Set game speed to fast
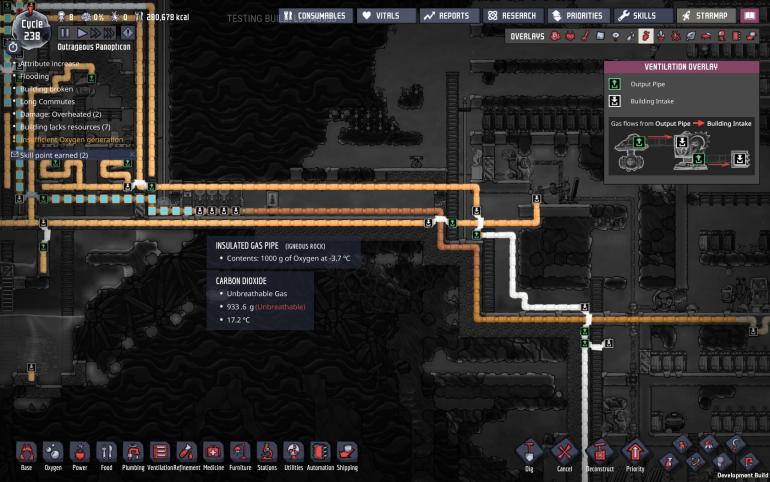The width and height of the screenshot is (770, 482). (95, 33)
